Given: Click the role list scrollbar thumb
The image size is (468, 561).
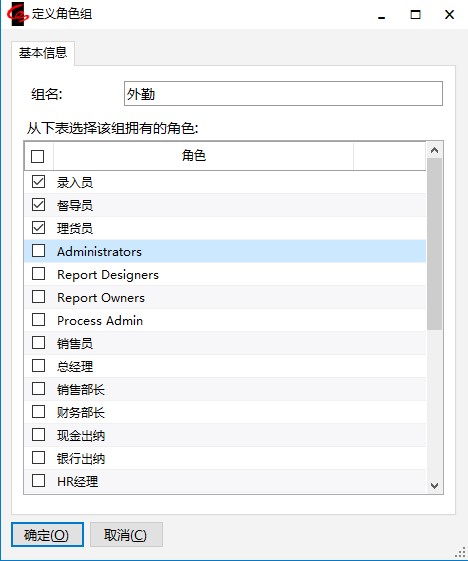Looking at the screenshot, I should click(x=434, y=244).
